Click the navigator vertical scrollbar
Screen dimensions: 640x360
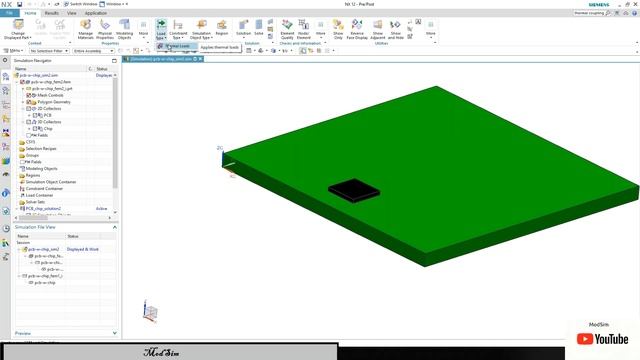click(115, 133)
